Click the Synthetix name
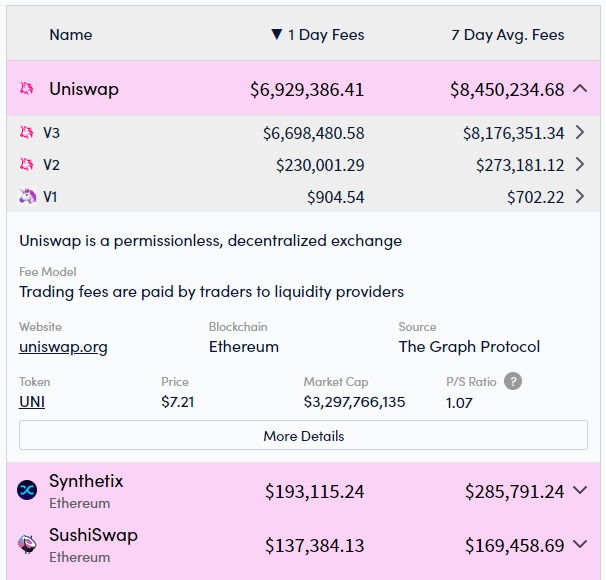This screenshot has width=606, height=580. (86, 481)
